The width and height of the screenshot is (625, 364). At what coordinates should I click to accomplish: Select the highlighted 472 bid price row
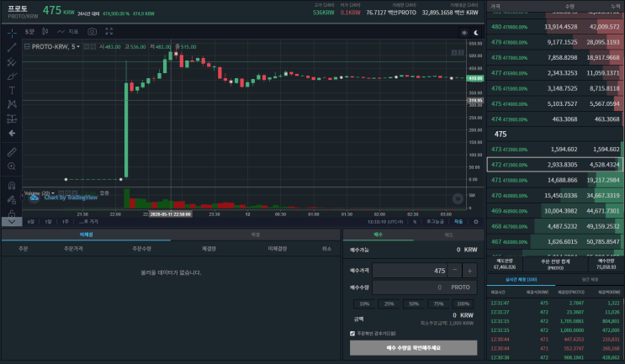(555, 165)
